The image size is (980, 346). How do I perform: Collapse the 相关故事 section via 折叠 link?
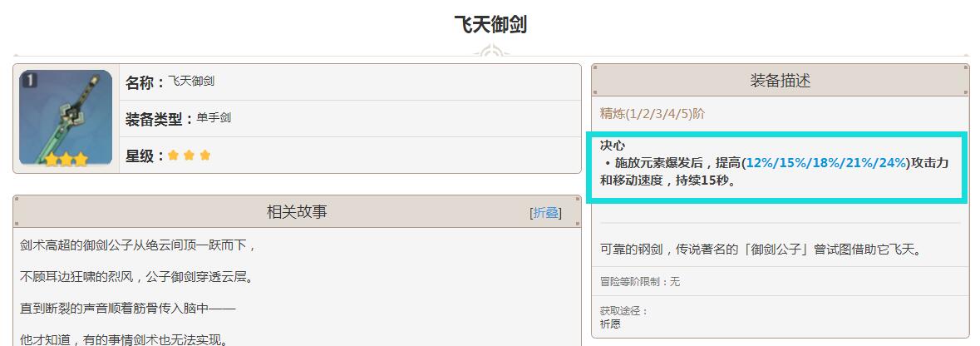pos(545,213)
